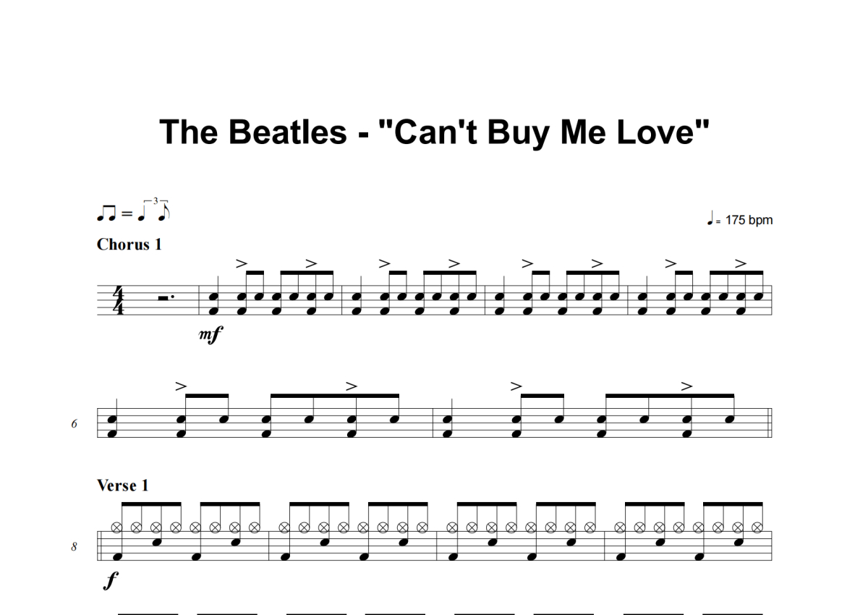This screenshot has height=615, width=868.
Task: Click the first bass drum note in measure 8
Action: click(116, 557)
